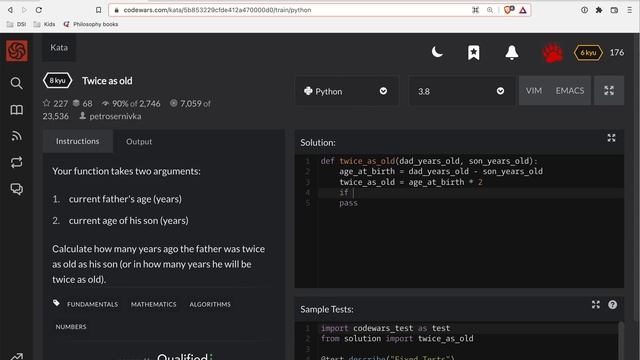Expand the Sample Tests panel

coord(596,304)
